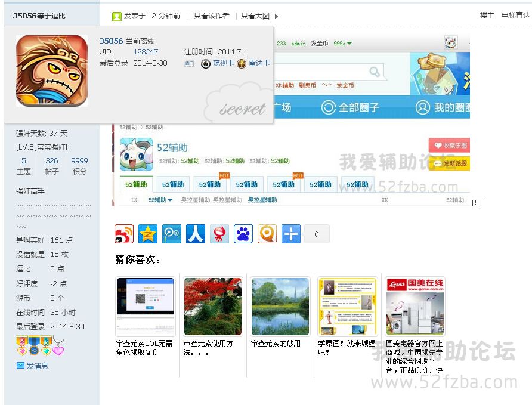
Task: Click the user avatar image in popup
Action: (52, 71)
